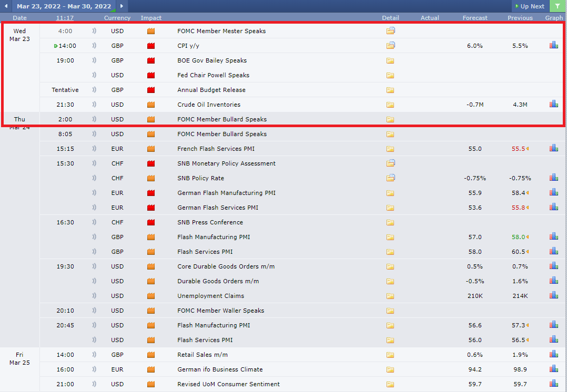
Task: Show graph for Crude Oil Inventories
Action: coord(554,104)
